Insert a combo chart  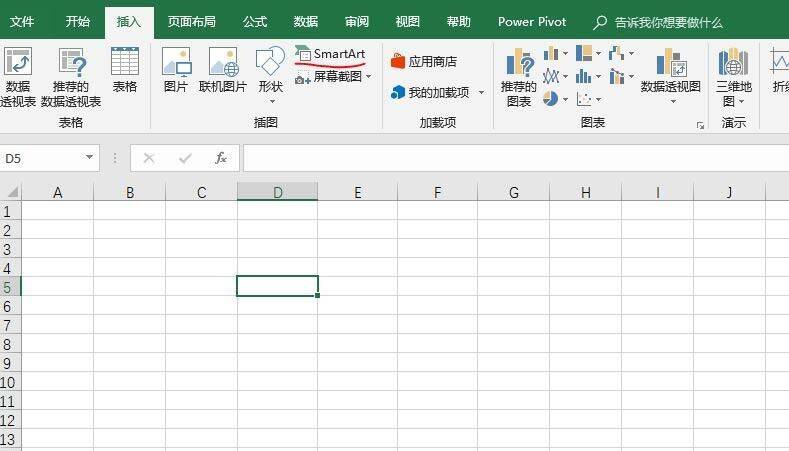point(616,77)
